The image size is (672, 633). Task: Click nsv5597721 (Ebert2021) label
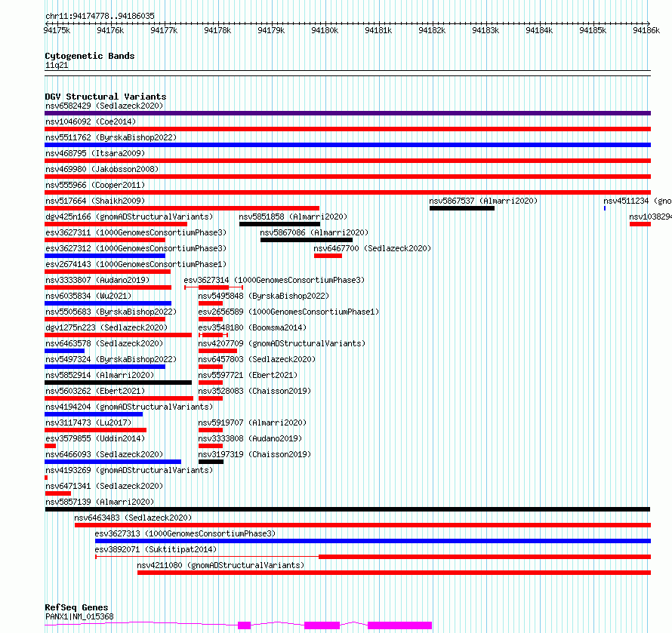248,375
